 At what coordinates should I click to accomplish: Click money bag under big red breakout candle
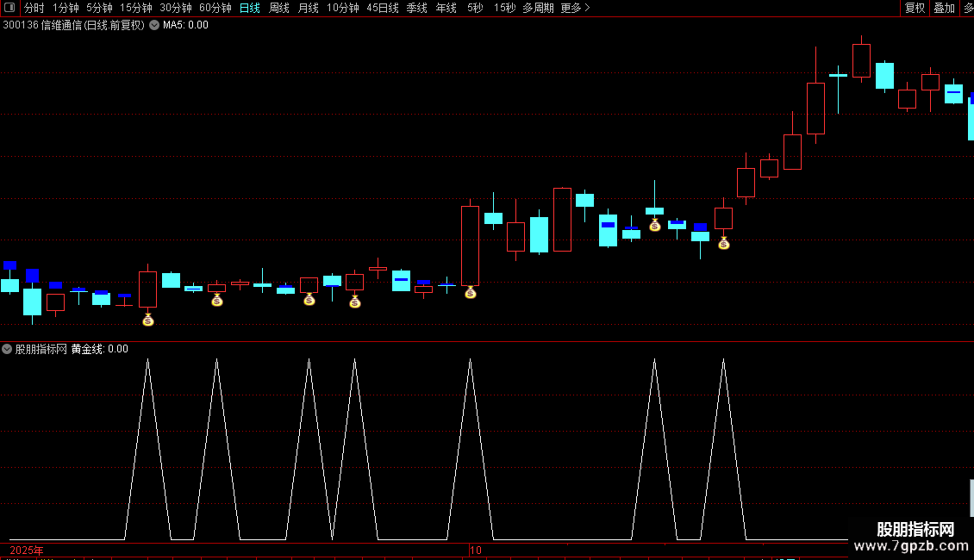click(471, 292)
